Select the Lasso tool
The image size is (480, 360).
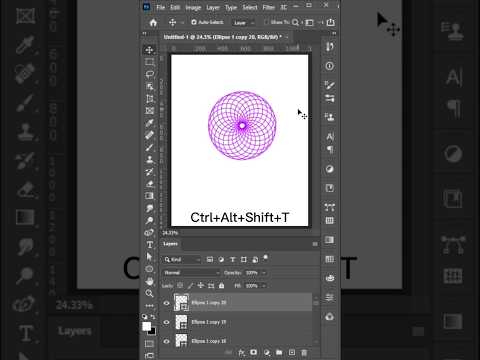(x=149, y=74)
